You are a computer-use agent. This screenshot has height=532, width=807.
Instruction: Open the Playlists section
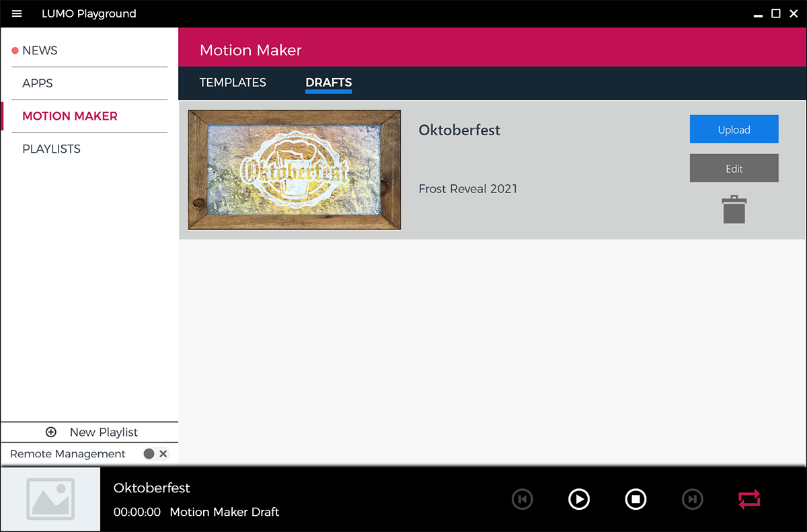(x=51, y=149)
